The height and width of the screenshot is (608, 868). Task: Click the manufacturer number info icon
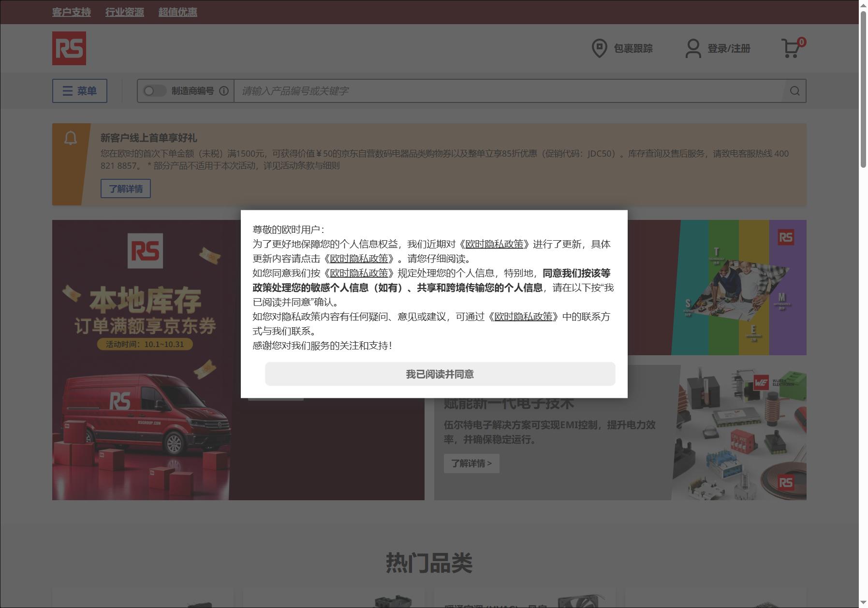click(x=223, y=91)
